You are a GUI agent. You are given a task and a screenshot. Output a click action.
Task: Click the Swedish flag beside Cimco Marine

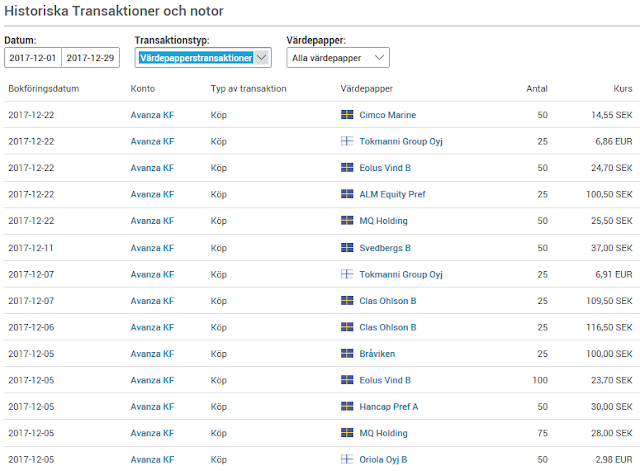(347, 115)
